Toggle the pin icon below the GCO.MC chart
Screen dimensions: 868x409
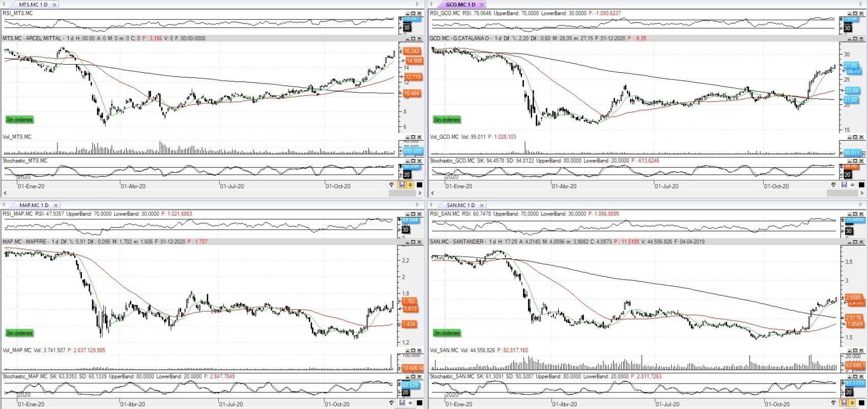click(x=852, y=185)
